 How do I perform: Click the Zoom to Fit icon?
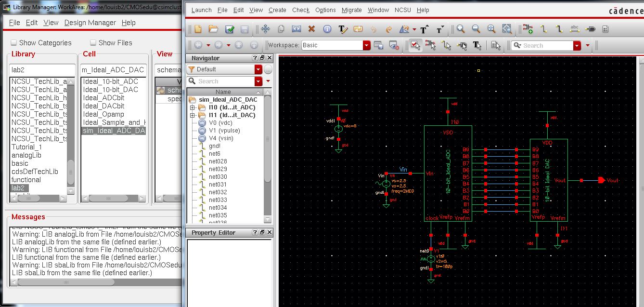[491, 29]
